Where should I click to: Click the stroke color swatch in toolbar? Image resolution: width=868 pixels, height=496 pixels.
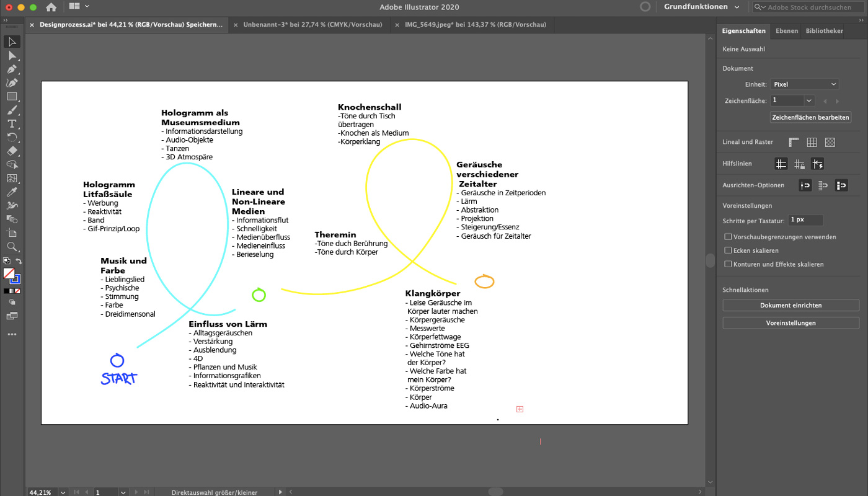click(x=15, y=279)
